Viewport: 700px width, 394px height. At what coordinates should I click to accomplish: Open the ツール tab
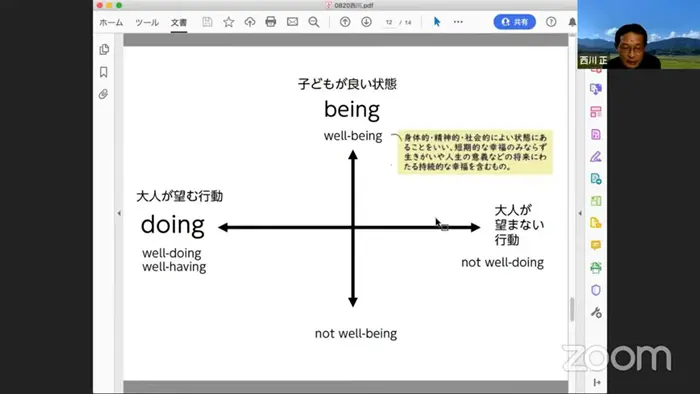[x=147, y=22]
